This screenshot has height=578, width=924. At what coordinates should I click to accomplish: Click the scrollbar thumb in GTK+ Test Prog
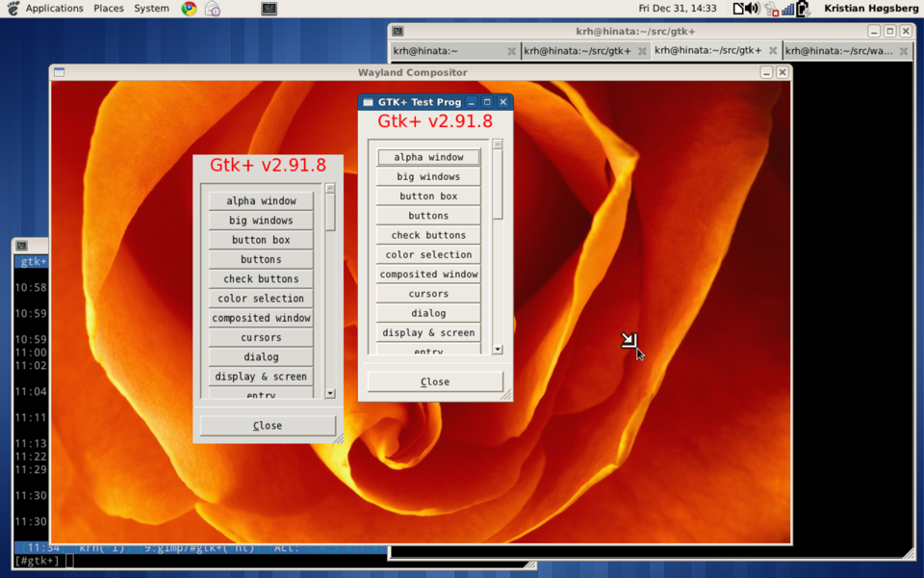pyautogui.click(x=498, y=184)
